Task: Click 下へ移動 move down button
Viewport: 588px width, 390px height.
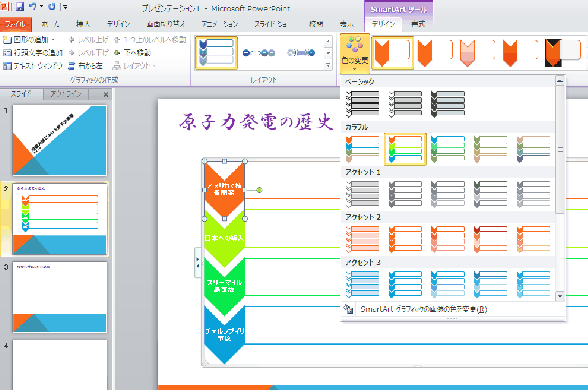Action: (x=132, y=52)
